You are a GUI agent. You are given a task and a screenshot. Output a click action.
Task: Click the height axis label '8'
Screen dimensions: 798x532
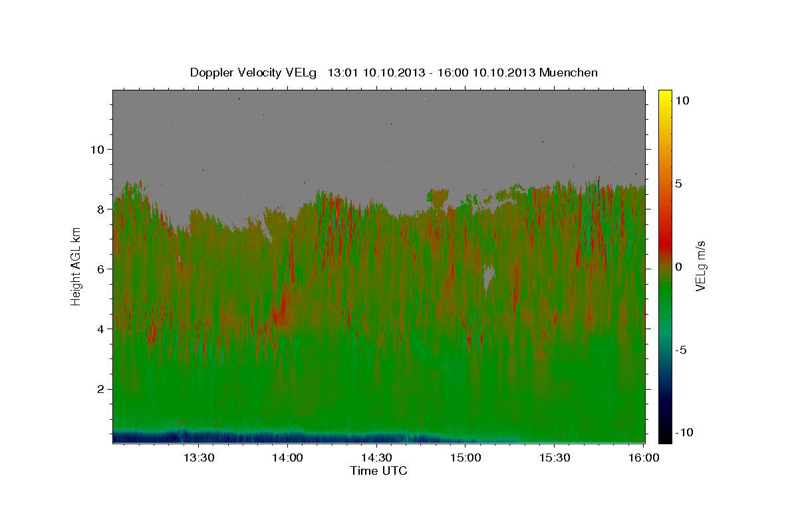pos(100,209)
